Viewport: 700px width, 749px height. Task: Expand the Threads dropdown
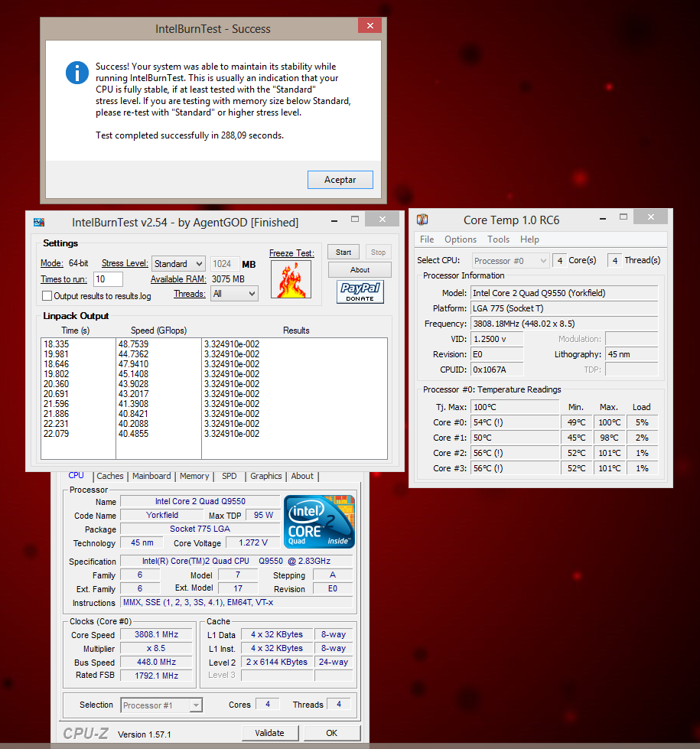click(235, 294)
